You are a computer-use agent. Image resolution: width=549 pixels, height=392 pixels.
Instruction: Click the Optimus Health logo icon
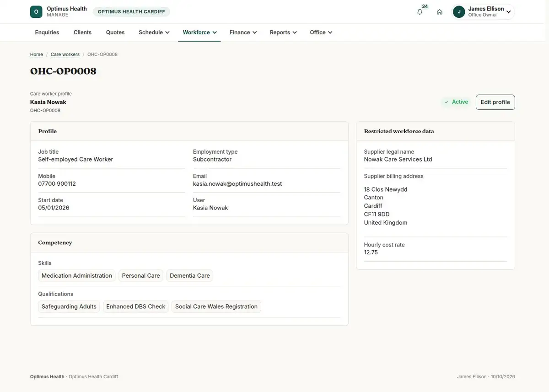tap(36, 12)
